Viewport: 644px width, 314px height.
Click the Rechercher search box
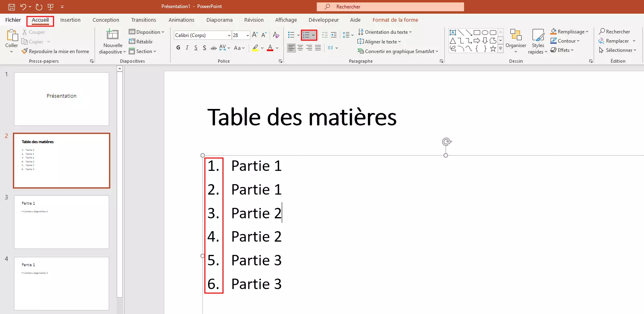coord(390,7)
